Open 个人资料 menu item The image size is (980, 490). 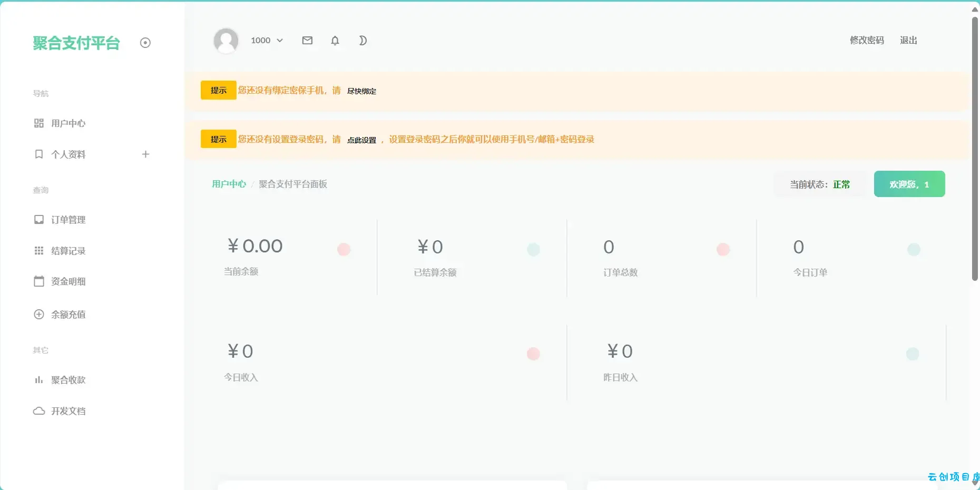click(68, 154)
